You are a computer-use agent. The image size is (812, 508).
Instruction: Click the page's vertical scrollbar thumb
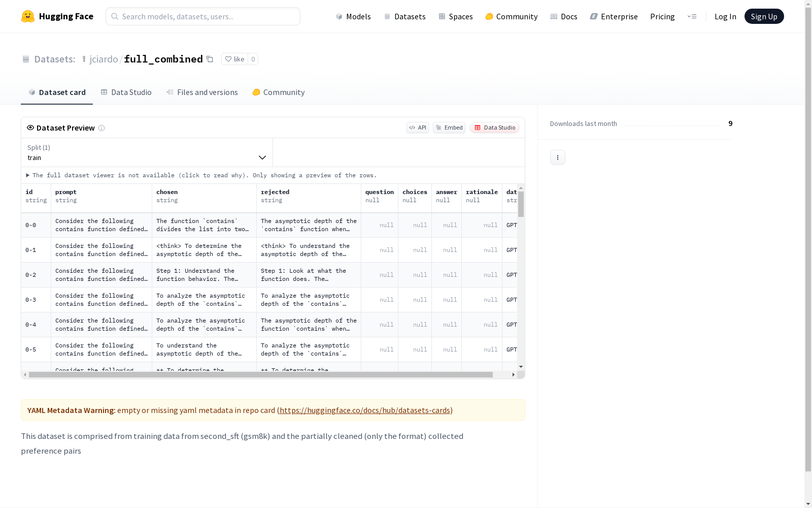point(808,239)
